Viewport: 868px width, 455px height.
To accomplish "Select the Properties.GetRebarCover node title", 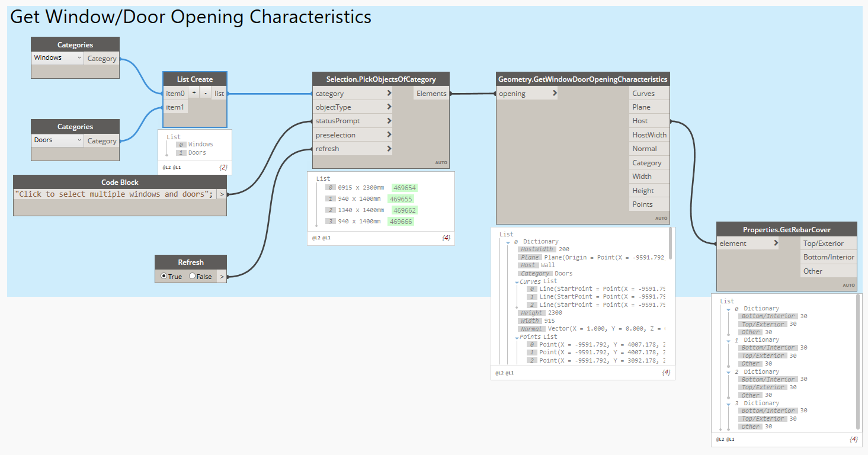I will tap(787, 230).
